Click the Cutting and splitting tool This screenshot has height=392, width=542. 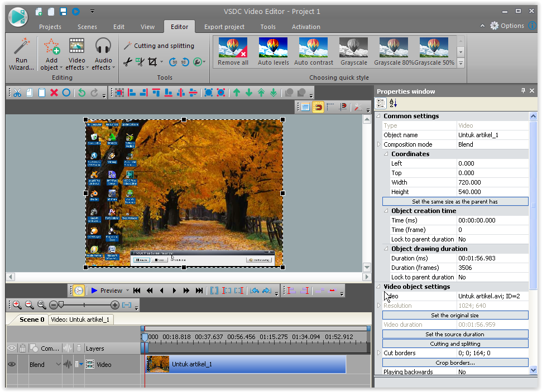pyautogui.click(x=159, y=46)
